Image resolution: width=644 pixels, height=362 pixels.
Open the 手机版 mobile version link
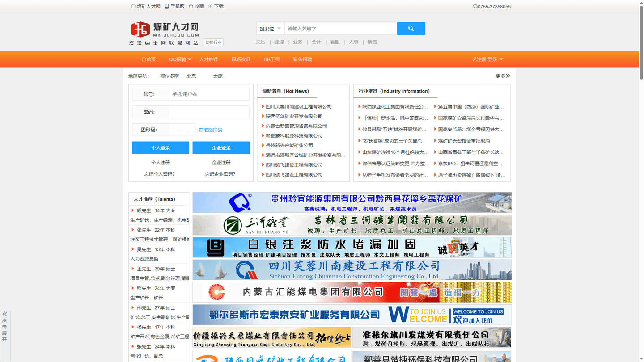(174, 6)
